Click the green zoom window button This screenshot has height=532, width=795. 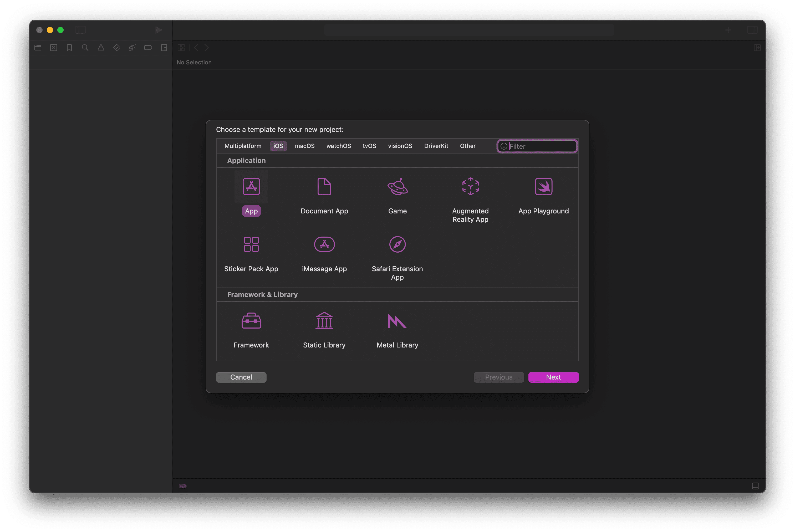(60, 30)
